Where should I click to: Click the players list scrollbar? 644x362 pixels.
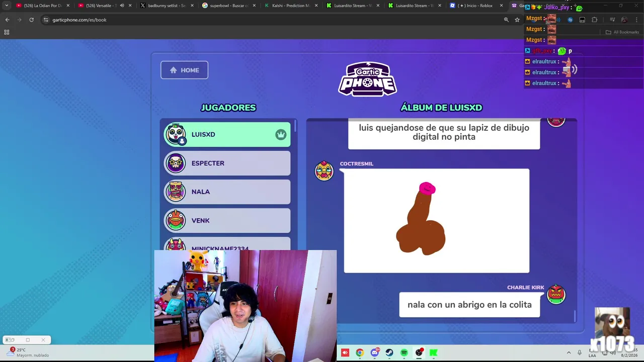click(295, 126)
